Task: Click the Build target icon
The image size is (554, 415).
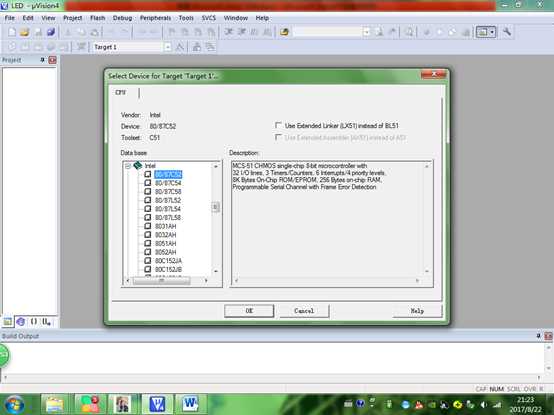Action: coord(25,47)
